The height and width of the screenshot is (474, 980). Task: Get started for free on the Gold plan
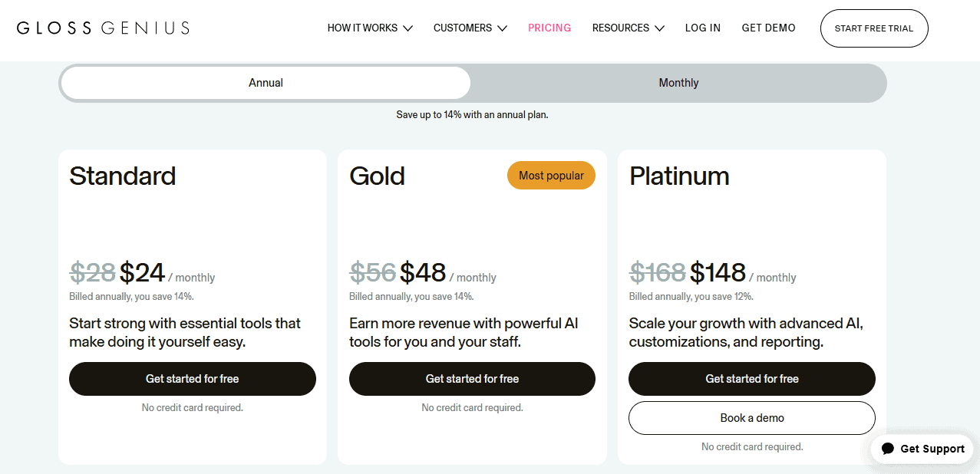(x=471, y=379)
